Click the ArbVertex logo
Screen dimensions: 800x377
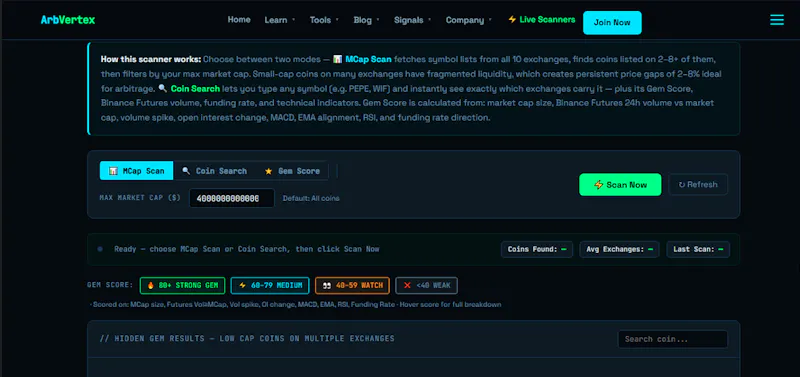click(x=68, y=20)
